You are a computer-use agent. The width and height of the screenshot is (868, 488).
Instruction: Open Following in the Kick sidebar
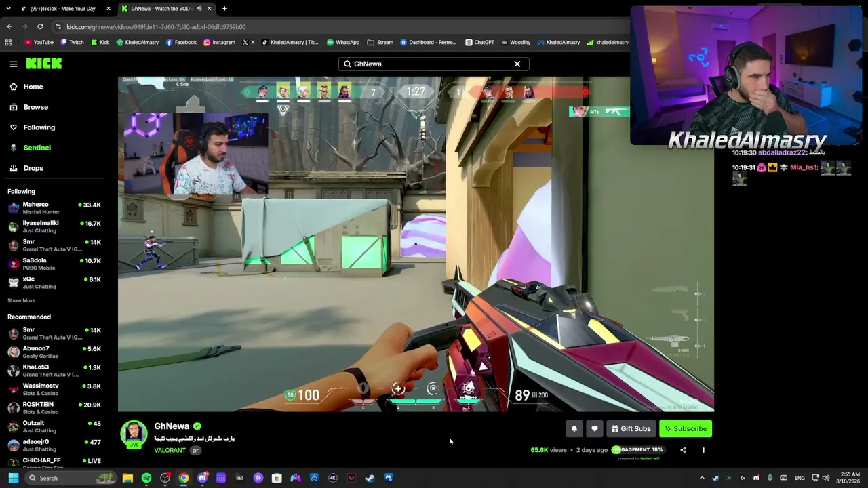[x=33, y=127]
